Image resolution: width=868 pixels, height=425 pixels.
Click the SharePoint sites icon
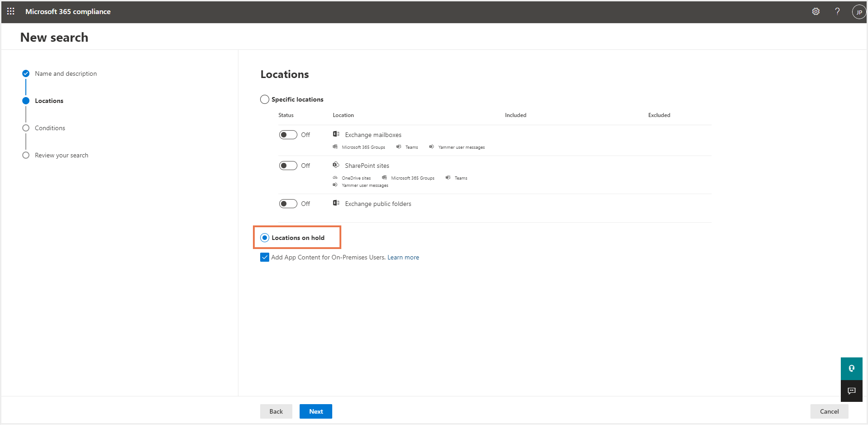point(336,164)
